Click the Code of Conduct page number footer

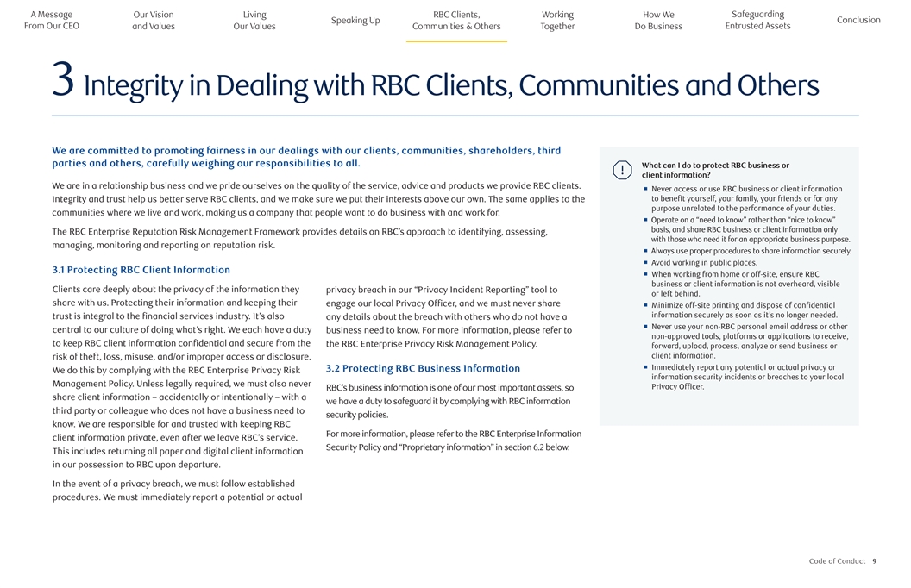pyautogui.click(x=842, y=561)
